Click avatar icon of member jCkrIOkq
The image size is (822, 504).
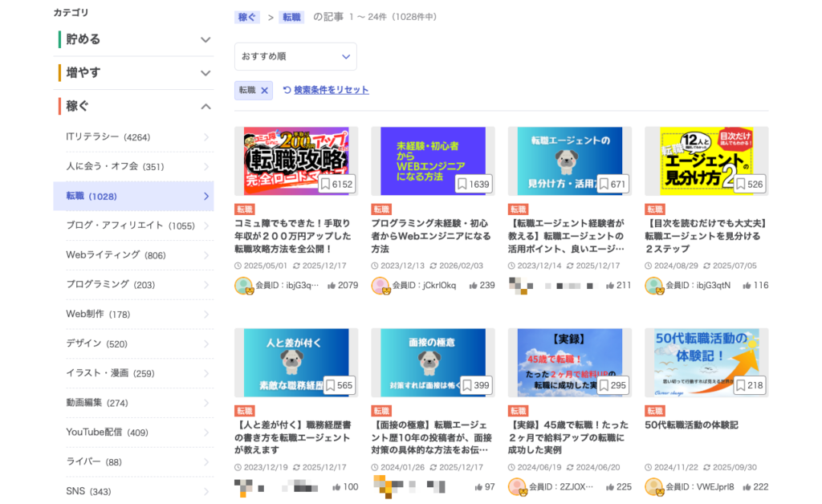coord(380,286)
